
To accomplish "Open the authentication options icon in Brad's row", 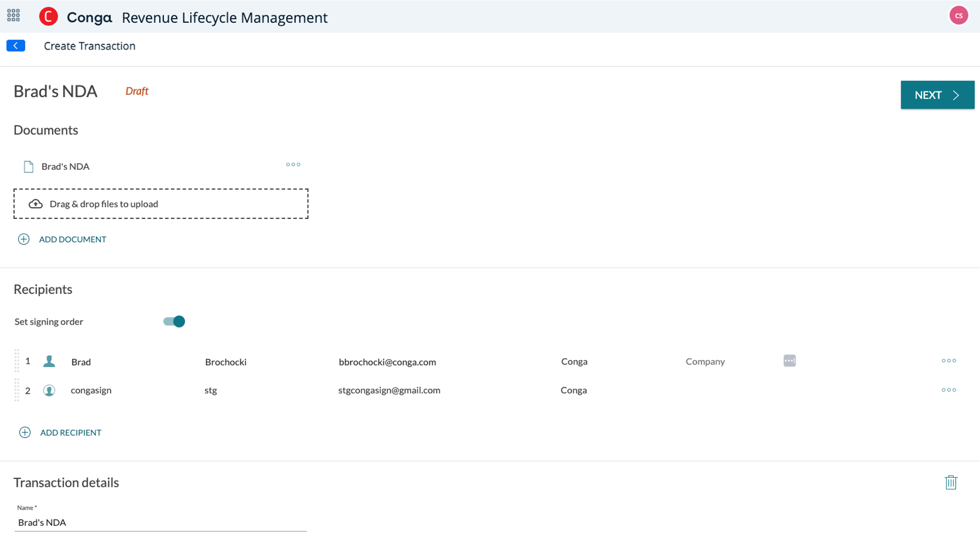I will coord(789,360).
